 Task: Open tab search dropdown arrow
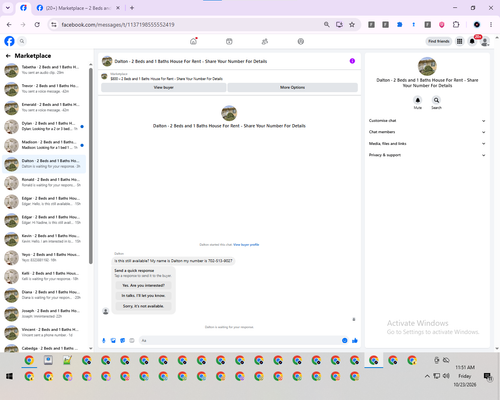8,8
